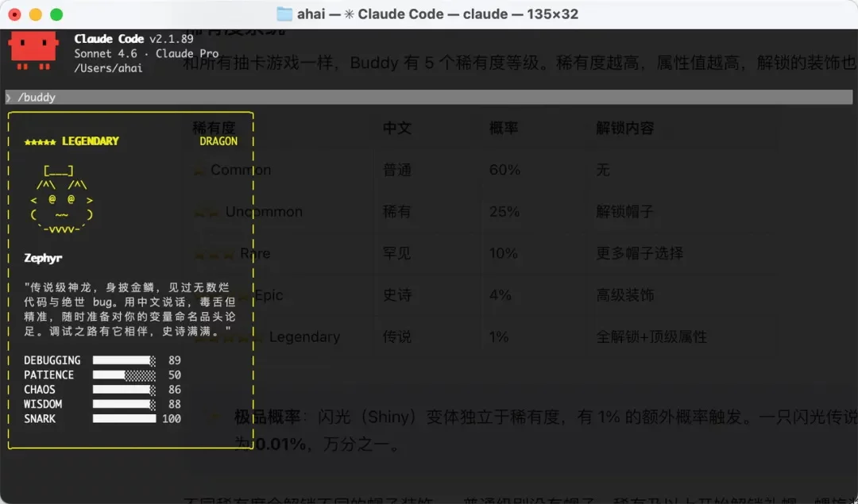Click the single star beside Common rarity
Screen dimensions: 858x504
[x=197, y=169]
